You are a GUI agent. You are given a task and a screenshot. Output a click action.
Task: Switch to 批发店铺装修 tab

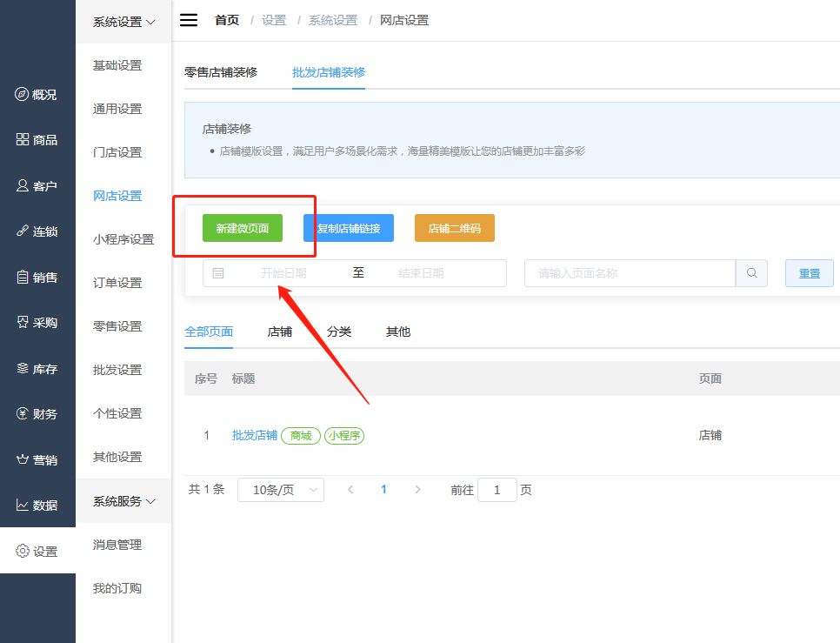pos(329,72)
